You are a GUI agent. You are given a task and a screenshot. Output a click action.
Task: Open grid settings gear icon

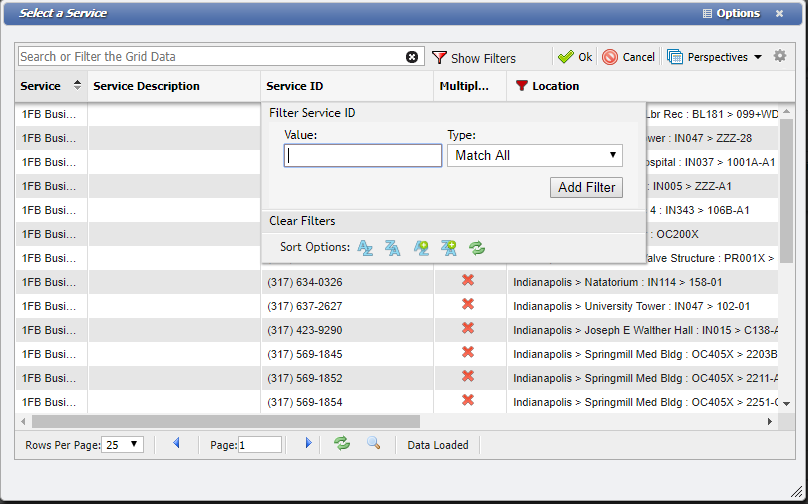click(x=780, y=57)
